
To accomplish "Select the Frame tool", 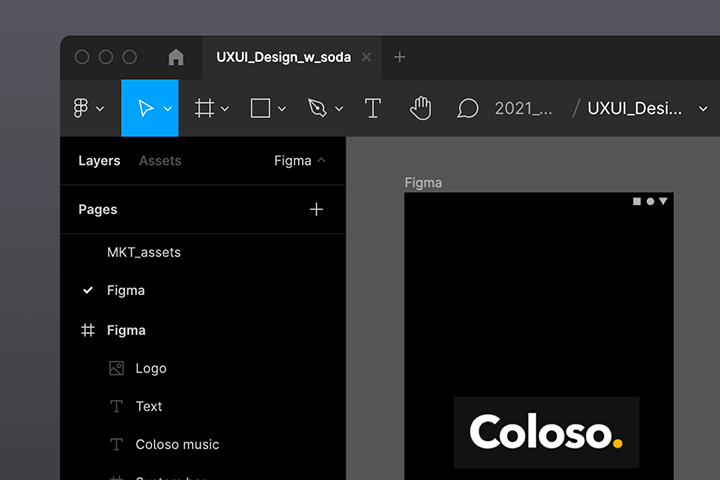I will 204,108.
